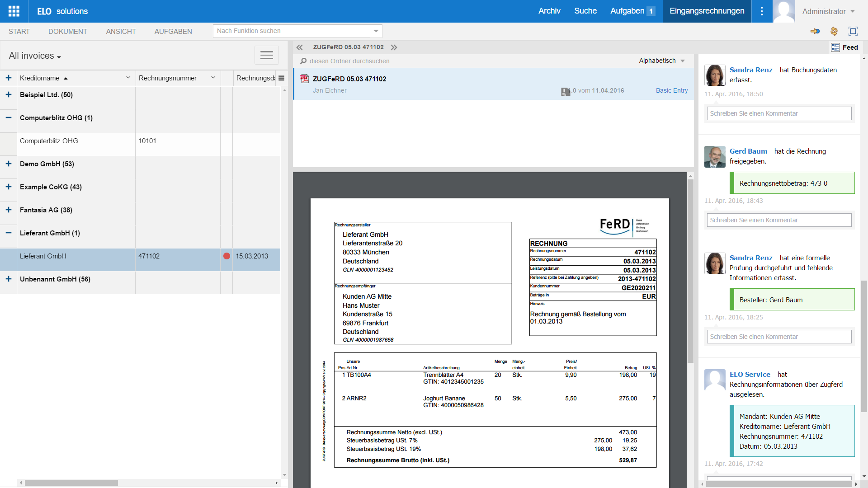The image size is (868, 488).
Task: Go to next document with double chevron
Action: click(394, 47)
